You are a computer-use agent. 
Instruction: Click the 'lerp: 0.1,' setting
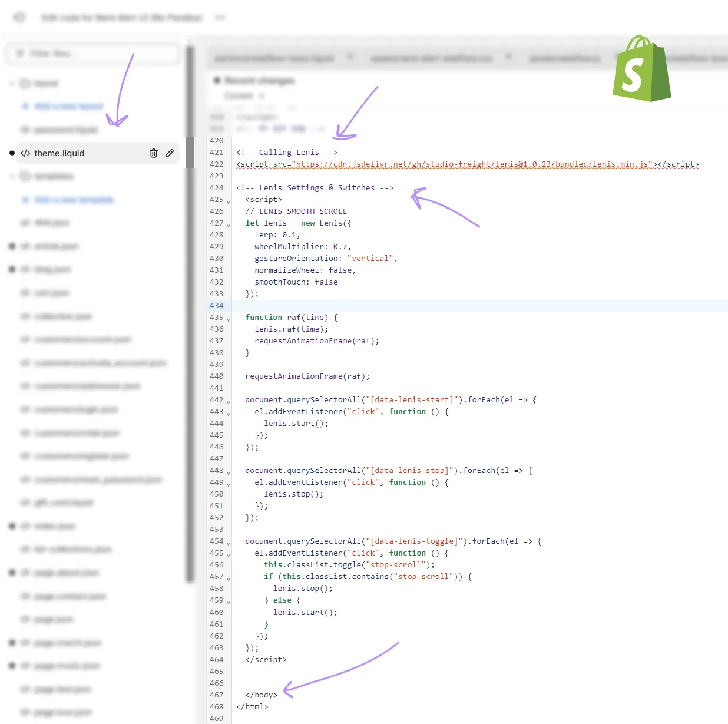pyautogui.click(x=277, y=235)
